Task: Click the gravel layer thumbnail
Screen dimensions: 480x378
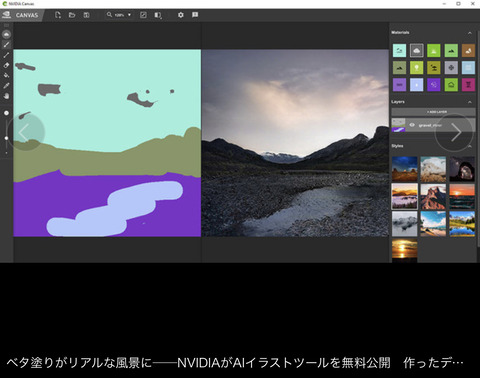Action: tap(399, 125)
